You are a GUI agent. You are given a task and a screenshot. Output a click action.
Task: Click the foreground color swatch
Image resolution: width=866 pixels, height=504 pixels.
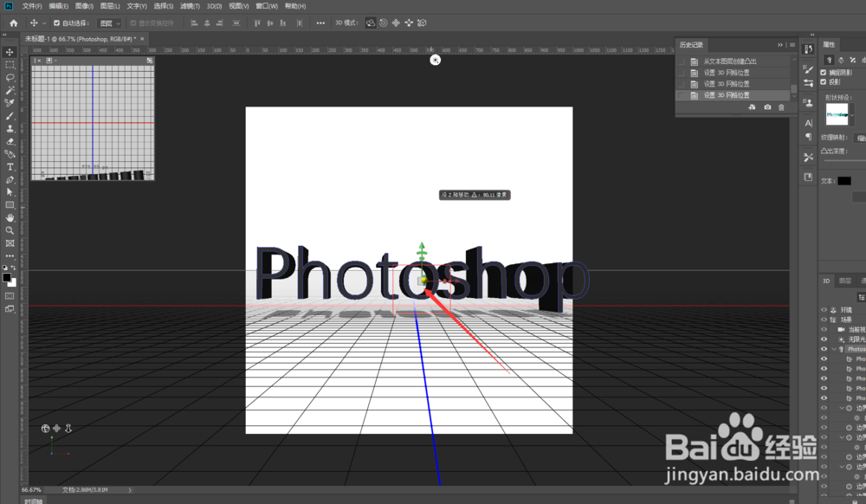(x=7, y=277)
